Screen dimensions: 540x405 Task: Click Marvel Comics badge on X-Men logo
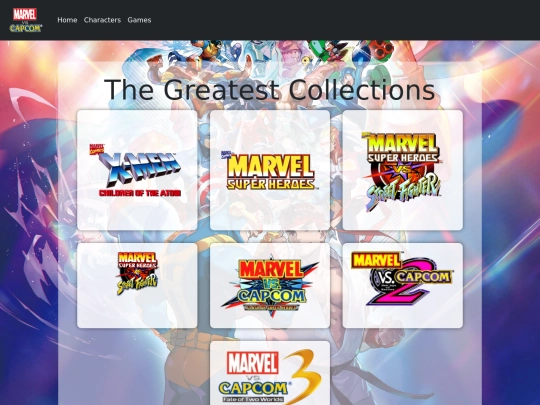click(x=97, y=149)
